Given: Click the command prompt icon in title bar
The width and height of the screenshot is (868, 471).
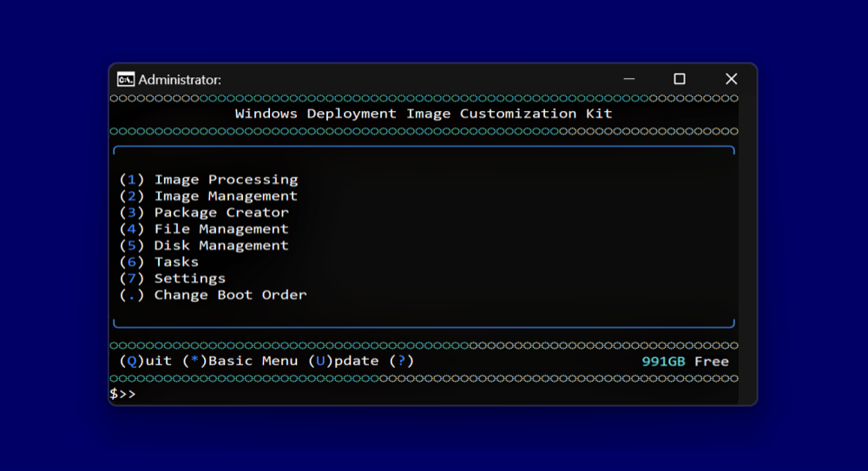Looking at the screenshot, I should point(126,80).
